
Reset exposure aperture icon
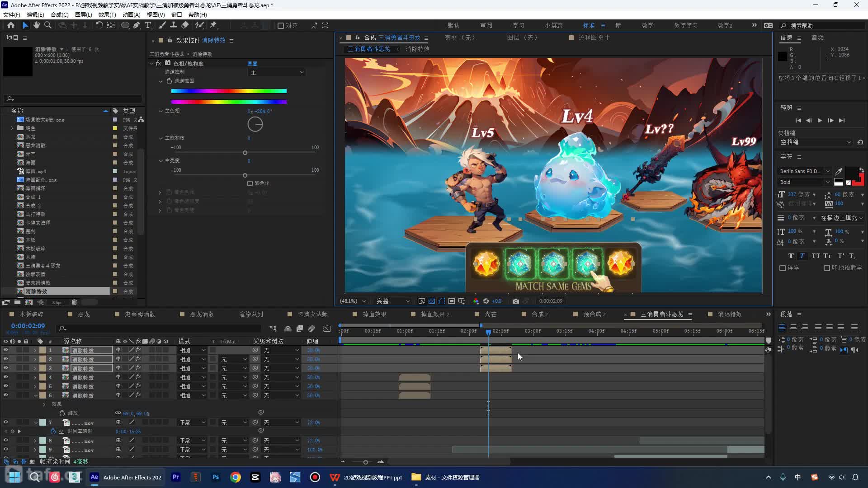tap(486, 301)
